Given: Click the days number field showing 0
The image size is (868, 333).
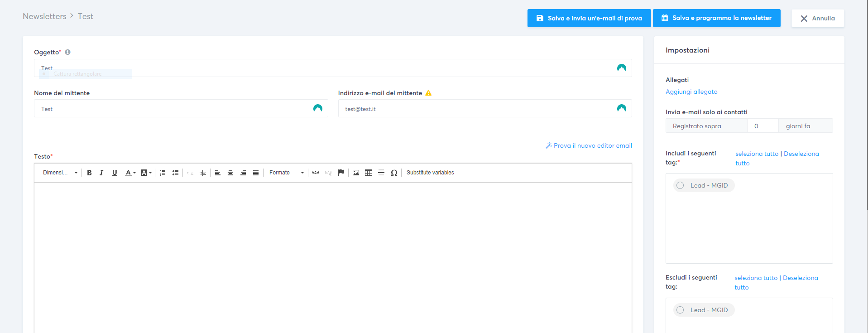Looking at the screenshot, I should [x=763, y=125].
